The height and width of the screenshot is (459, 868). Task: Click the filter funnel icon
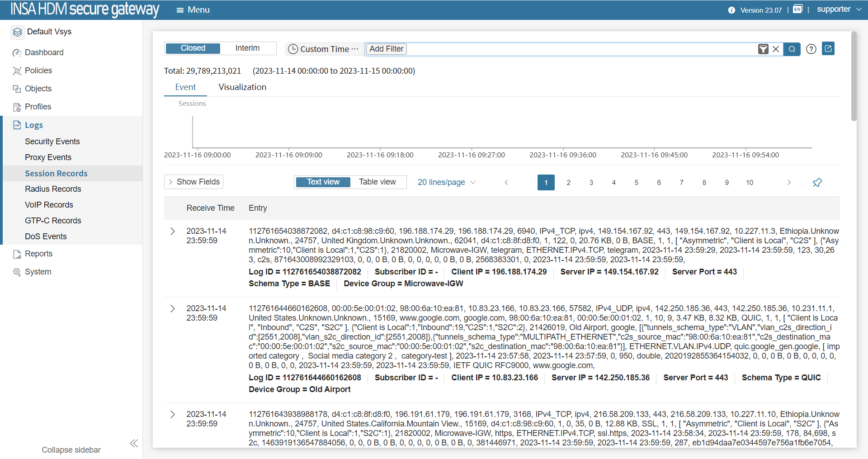(763, 49)
